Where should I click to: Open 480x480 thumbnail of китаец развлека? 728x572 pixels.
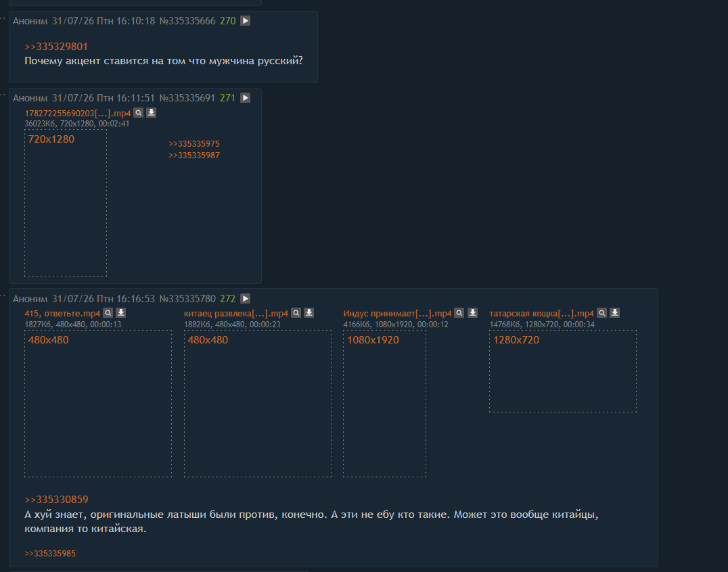pos(258,404)
